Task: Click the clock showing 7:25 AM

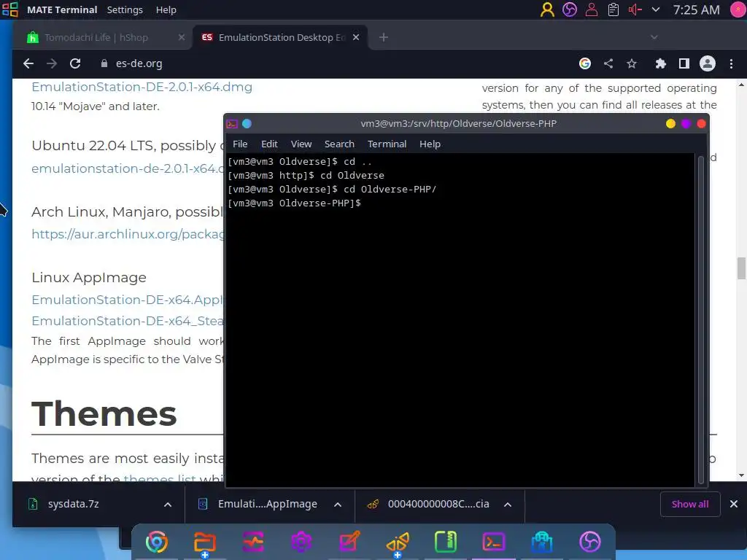Action: pyautogui.click(x=696, y=9)
